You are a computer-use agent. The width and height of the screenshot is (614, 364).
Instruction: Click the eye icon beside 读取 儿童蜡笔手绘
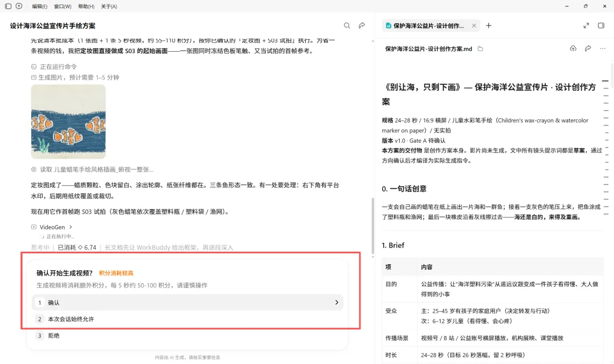click(34, 169)
